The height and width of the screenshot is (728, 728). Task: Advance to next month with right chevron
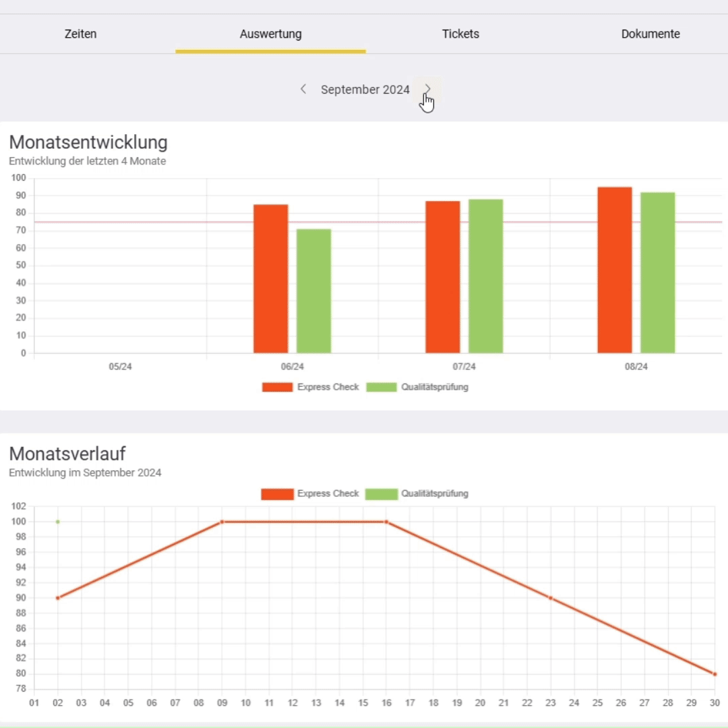pos(427,89)
